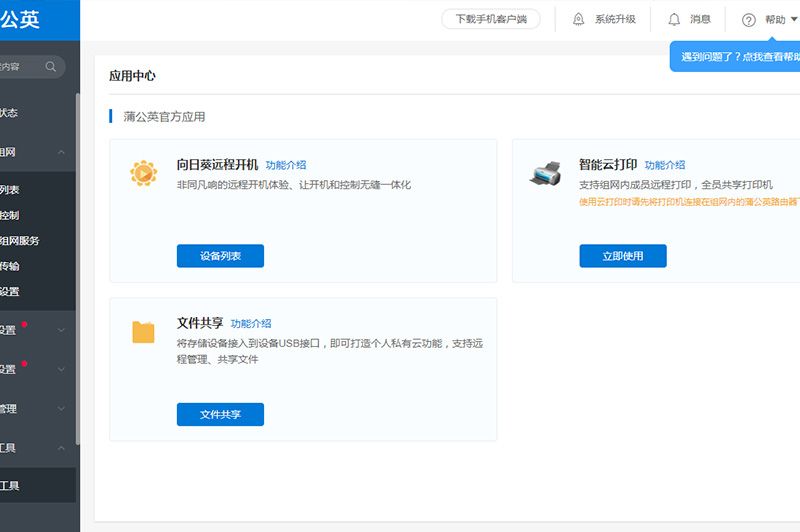
Task: Click the sunflower remote boot icon
Action: coord(143,173)
